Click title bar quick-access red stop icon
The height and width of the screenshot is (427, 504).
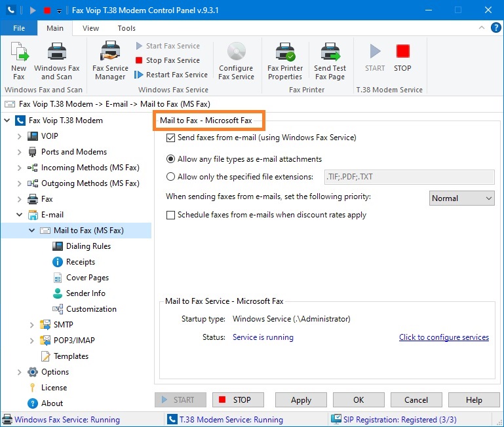47,10
